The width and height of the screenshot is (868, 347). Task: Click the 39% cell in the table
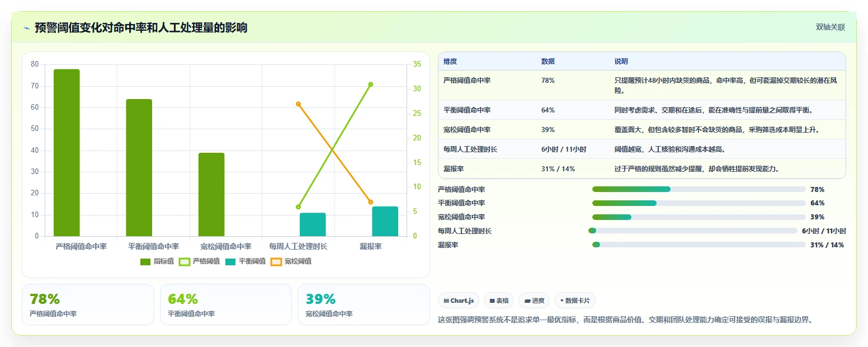point(548,130)
